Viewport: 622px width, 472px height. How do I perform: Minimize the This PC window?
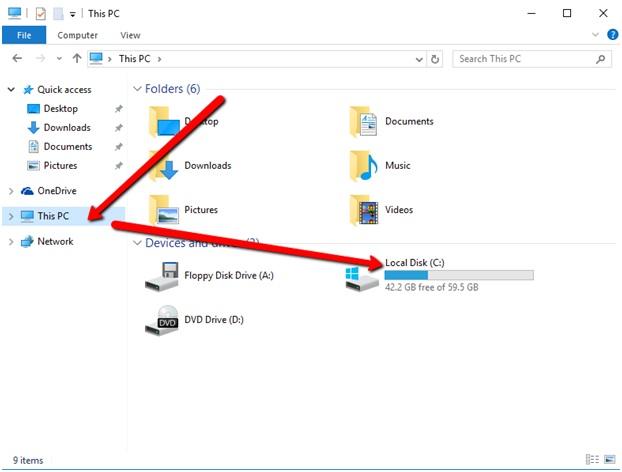coord(531,13)
